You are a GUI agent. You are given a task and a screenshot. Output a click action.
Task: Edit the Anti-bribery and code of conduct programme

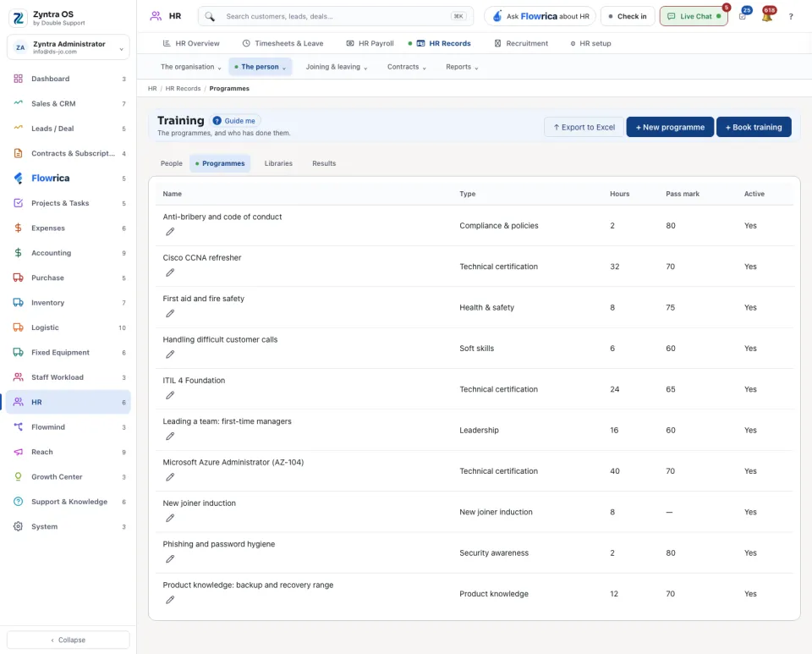click(170, 232)
